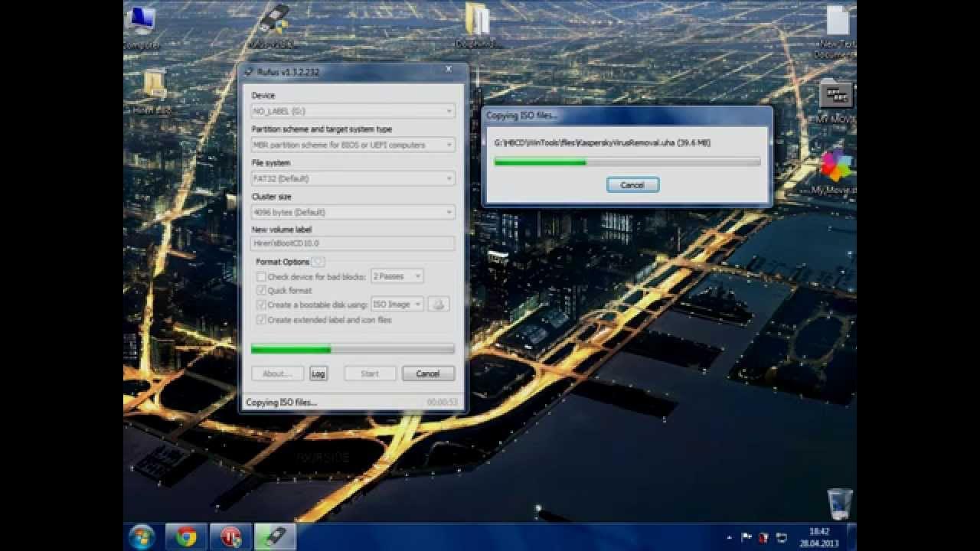Open the New Text Document desktop icon
The width and height of the screenshot is (980, 551).
tap(837, 31)
